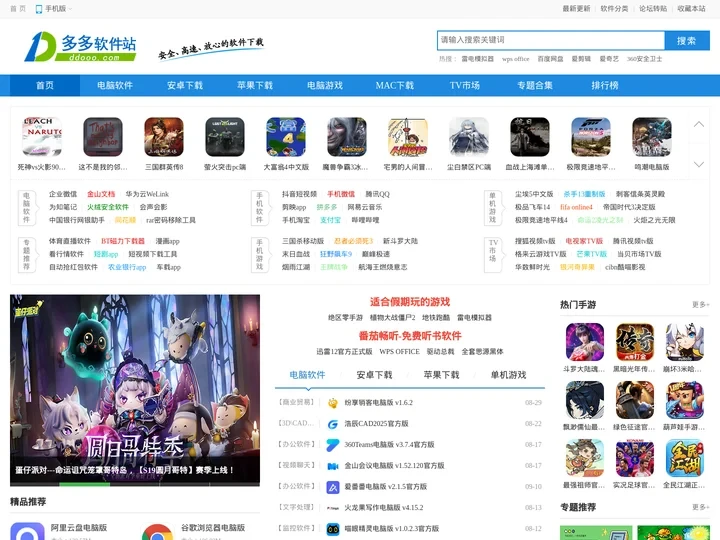Show previous row of featured games with up chevron
Image resolution: width=720 pixels, height=540 pixels.
coord(699,124)
